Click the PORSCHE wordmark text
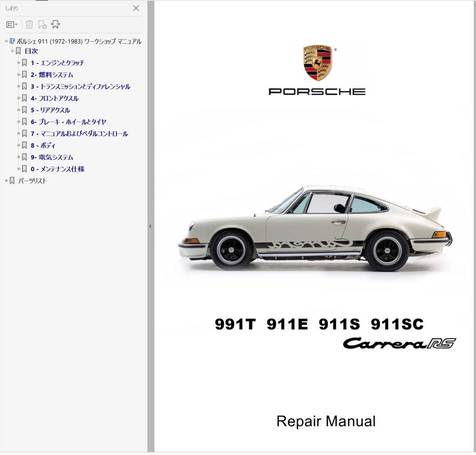Screen dimensions: 476x455 coord(317,92)
